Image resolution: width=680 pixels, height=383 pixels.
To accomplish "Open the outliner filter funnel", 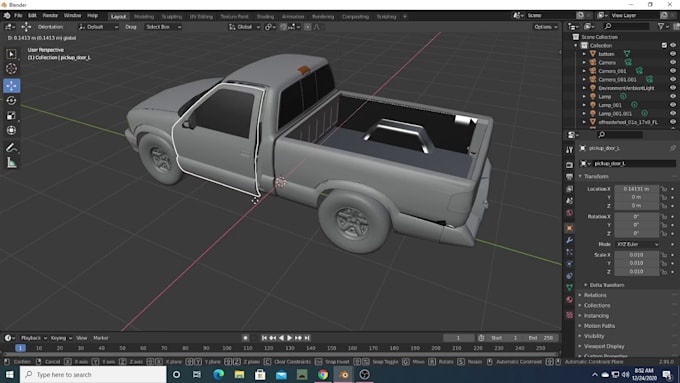I will [662, 26].
